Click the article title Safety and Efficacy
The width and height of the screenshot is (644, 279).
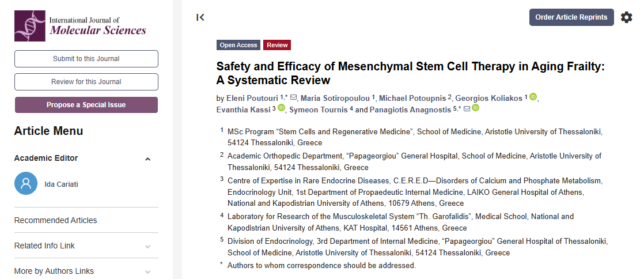click(x=411, y=73)
